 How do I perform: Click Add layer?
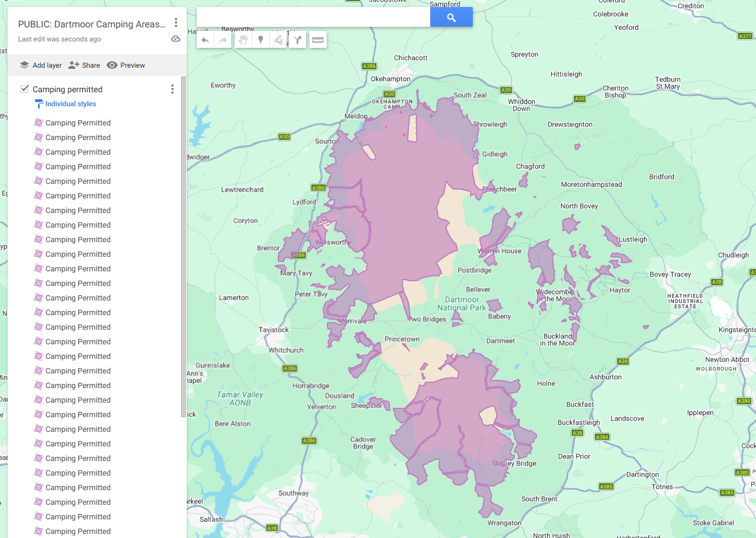[40, 65]
